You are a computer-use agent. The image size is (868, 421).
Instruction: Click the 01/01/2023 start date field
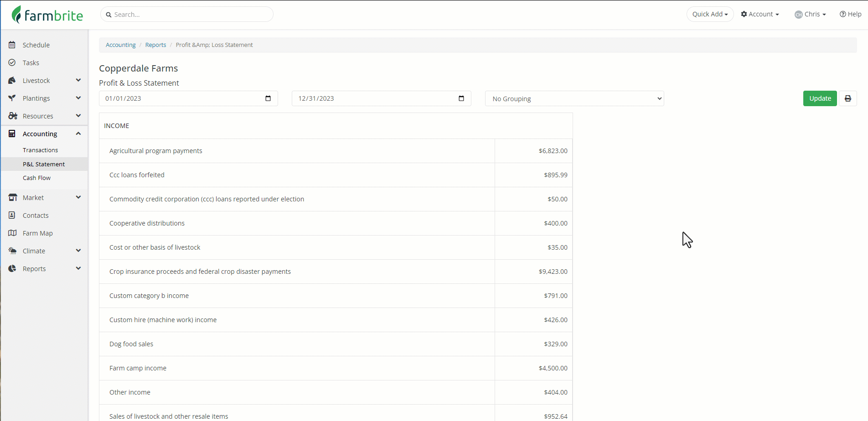coord(188,98)
